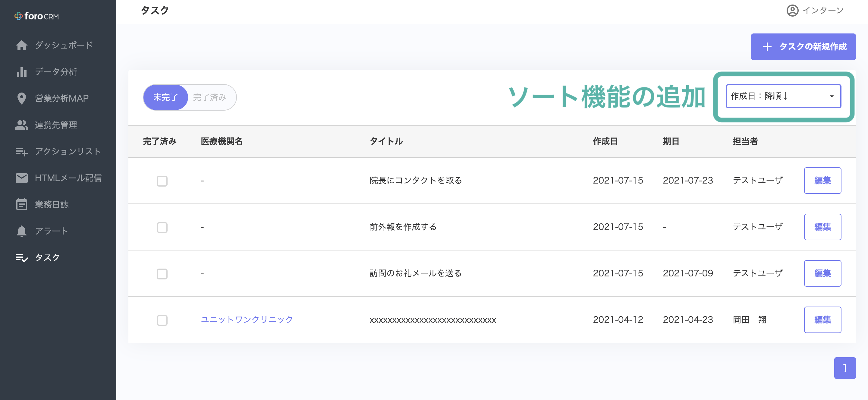Viewport: 868px width, 400px height.
Task: Click the タイトル column header
Action: 386,141
